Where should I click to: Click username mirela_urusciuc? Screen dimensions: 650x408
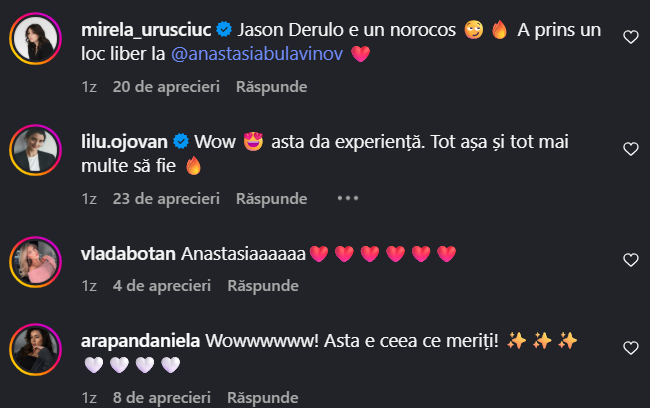(146, 30)
